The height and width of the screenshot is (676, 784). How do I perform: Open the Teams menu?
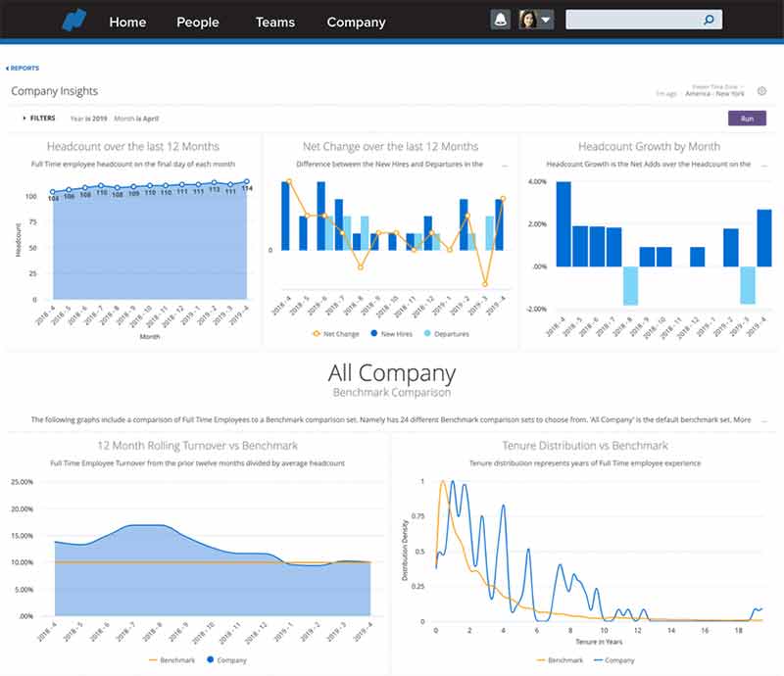click(x=274, y=22)
